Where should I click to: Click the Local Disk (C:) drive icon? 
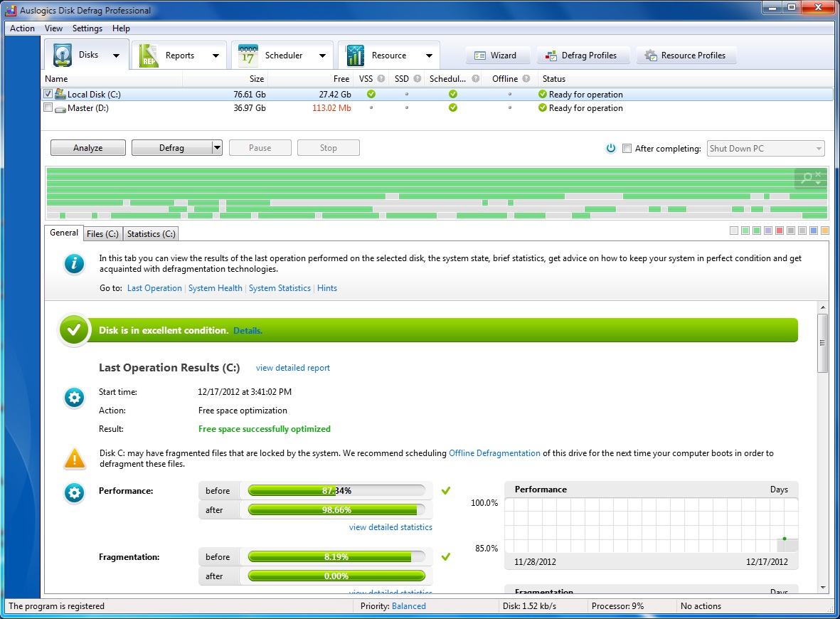60,94
